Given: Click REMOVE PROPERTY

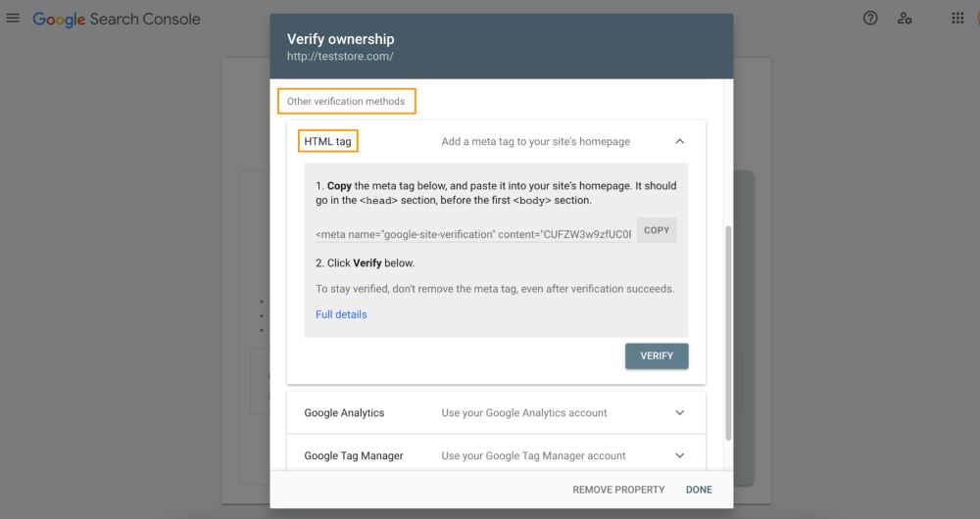Looking at the screenshot, I should click(618, 490).
